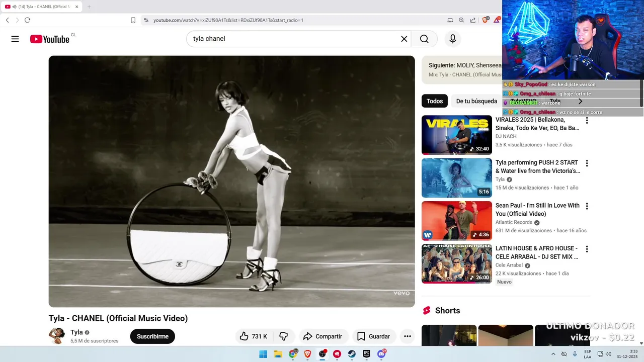
Task: Open Discord from taskbar
Action: (x=382, y=354)
